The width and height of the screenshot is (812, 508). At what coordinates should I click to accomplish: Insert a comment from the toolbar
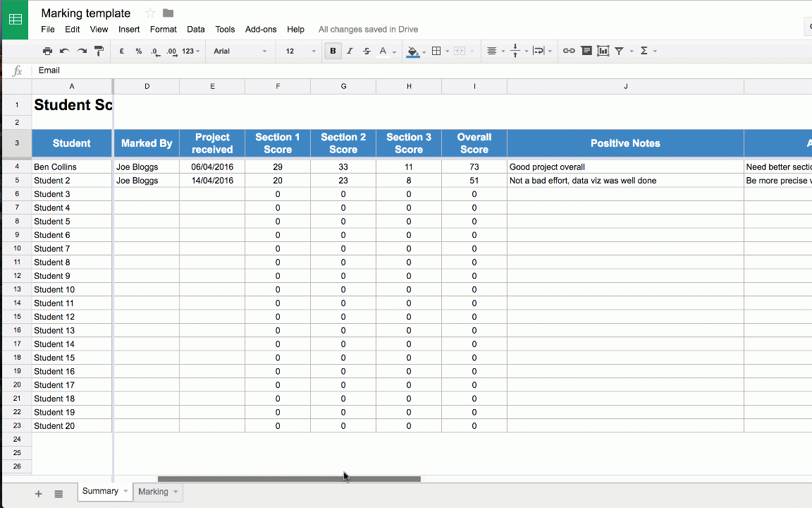tap(586, 51)
